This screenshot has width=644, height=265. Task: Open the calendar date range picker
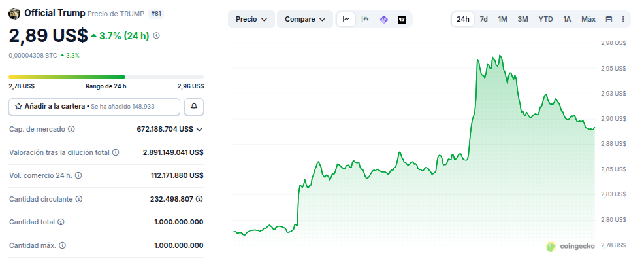pos(609,19)
